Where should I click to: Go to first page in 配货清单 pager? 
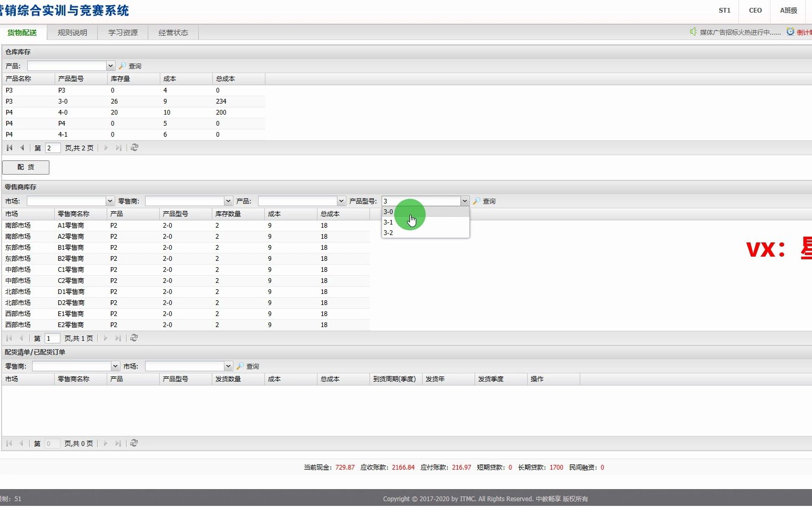coord(9,443)
